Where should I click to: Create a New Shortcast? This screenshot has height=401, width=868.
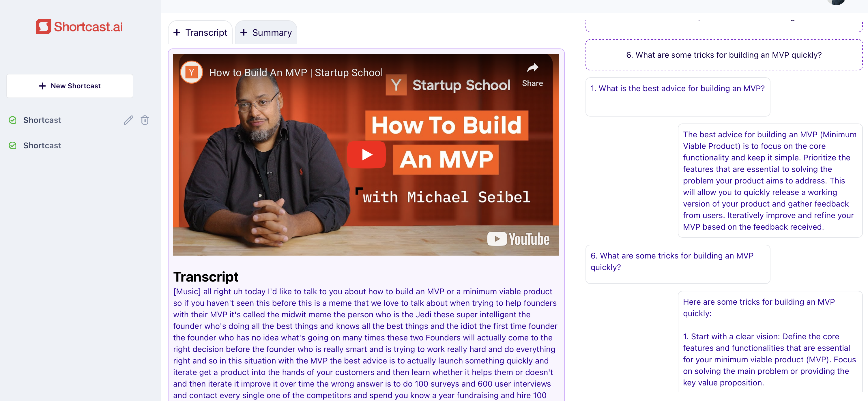coord(70,86)
